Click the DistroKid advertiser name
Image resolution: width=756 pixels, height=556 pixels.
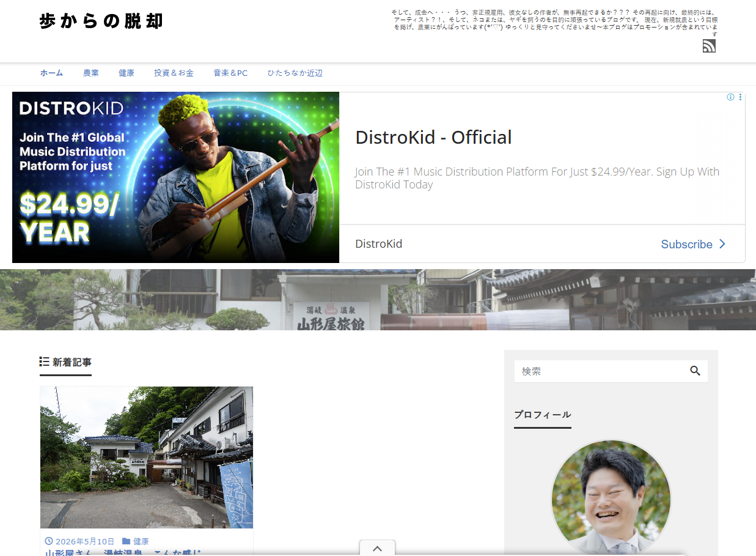coord(379,244)
